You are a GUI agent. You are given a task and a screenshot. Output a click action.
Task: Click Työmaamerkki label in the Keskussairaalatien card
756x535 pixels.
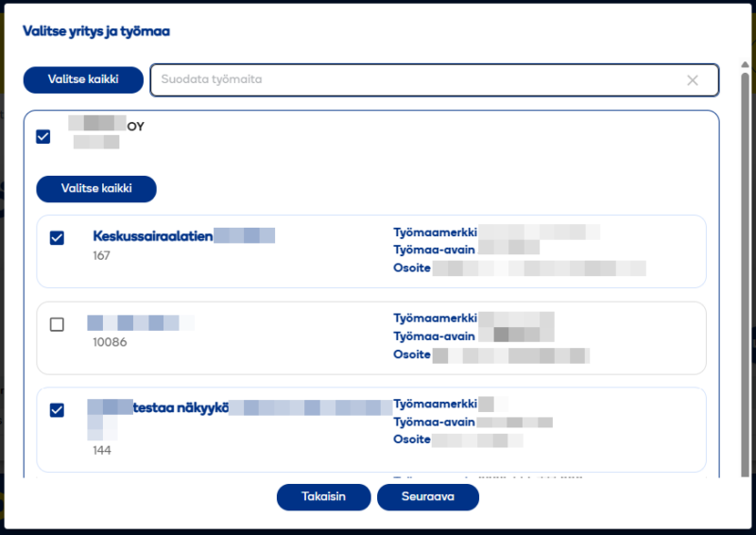click(x=435, y=232)
